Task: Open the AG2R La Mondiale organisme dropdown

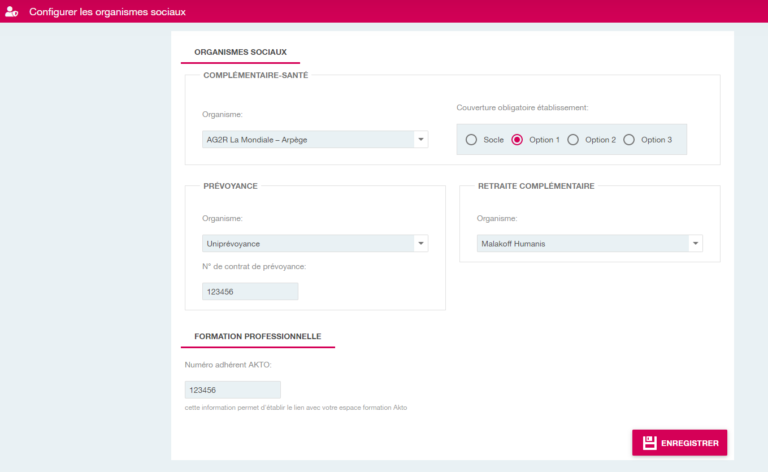Action: click(314, 140)
